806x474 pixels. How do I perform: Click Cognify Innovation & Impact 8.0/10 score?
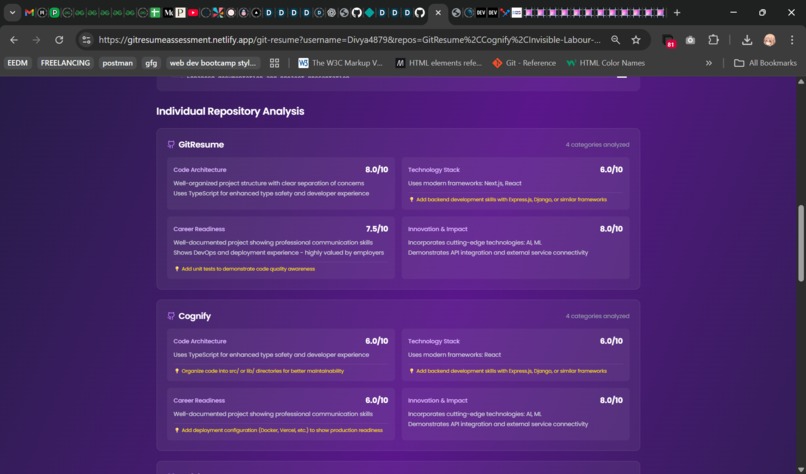click(611, 400)
